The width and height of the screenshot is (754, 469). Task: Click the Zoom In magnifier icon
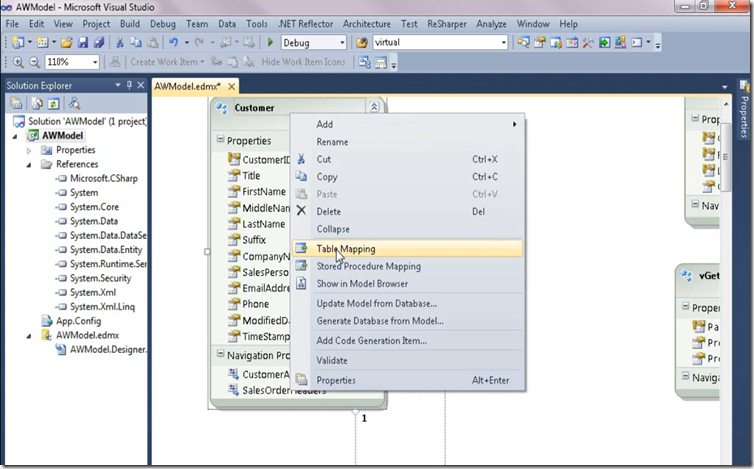coord(18,62)
